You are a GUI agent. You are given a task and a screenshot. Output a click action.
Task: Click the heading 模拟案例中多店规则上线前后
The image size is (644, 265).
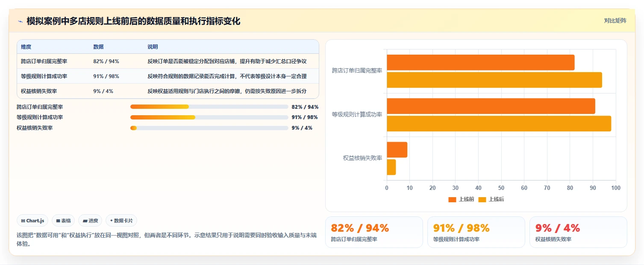tap(133, 21)
